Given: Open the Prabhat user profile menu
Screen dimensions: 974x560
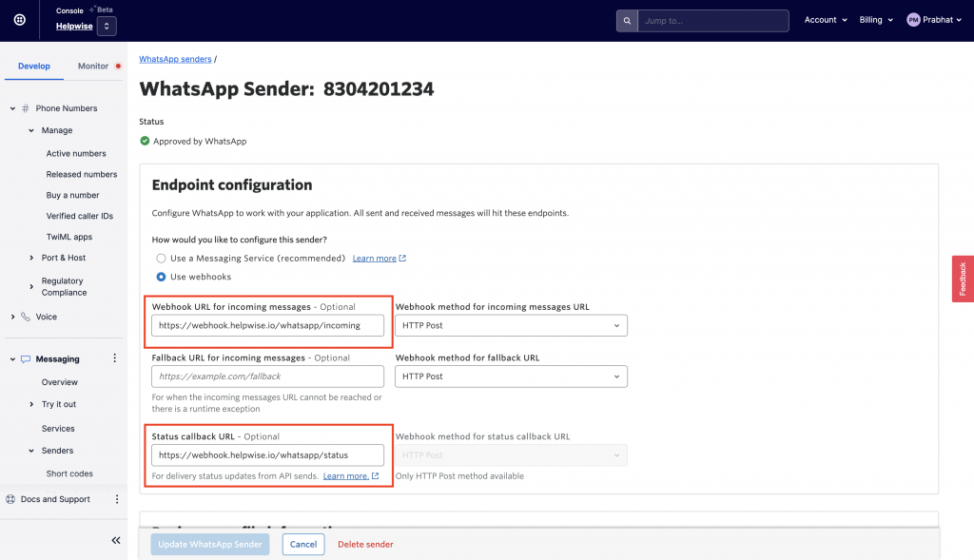Looking at the screenshot, I should point(934,20).
